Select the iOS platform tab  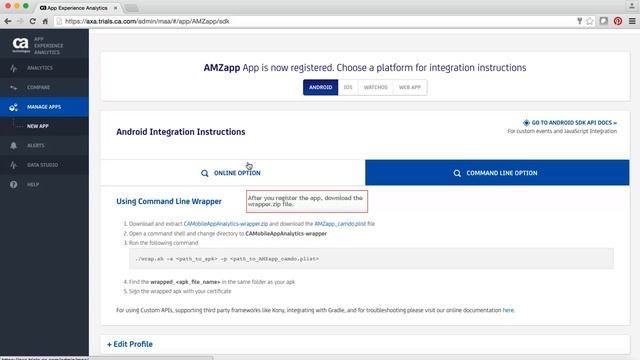click(348, 87)
